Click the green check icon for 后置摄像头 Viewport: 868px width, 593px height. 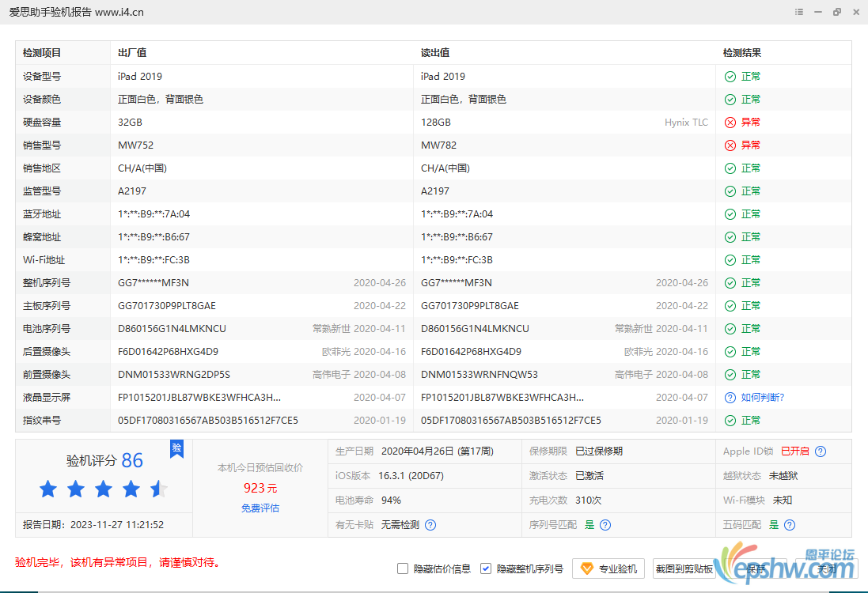pos(730,352)
